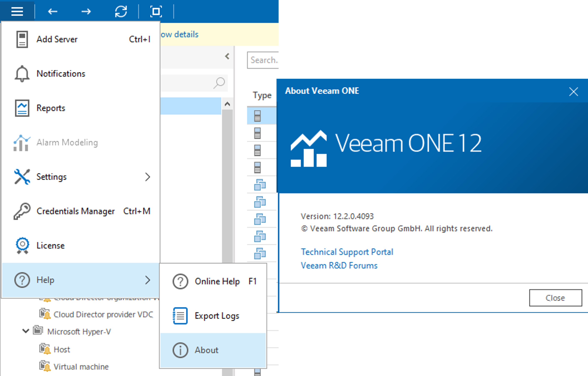Open the Technical Support Portal link
The width and height of the screenshot is (588, 376).
(x=347, y=252)
